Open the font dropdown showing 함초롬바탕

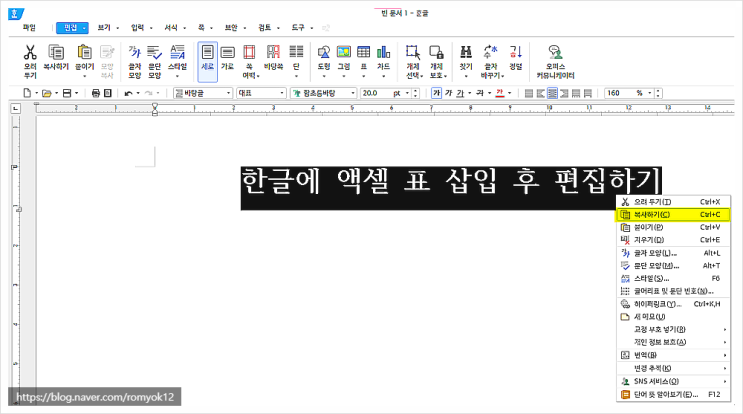(323, 93)
